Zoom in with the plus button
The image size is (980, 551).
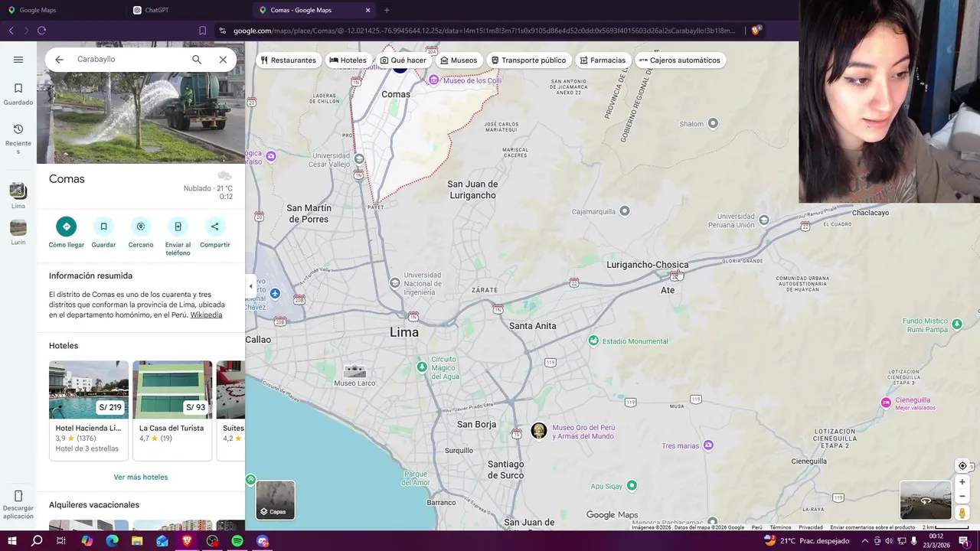point(962,482)
